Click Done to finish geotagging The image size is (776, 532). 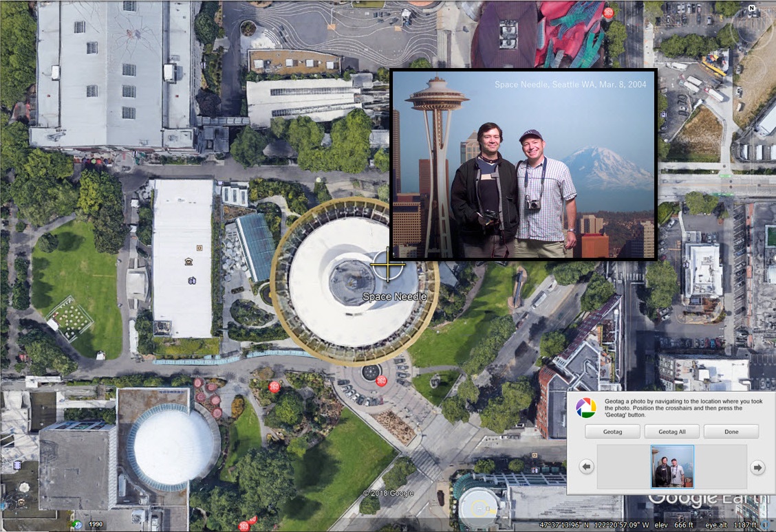point(731,432)
